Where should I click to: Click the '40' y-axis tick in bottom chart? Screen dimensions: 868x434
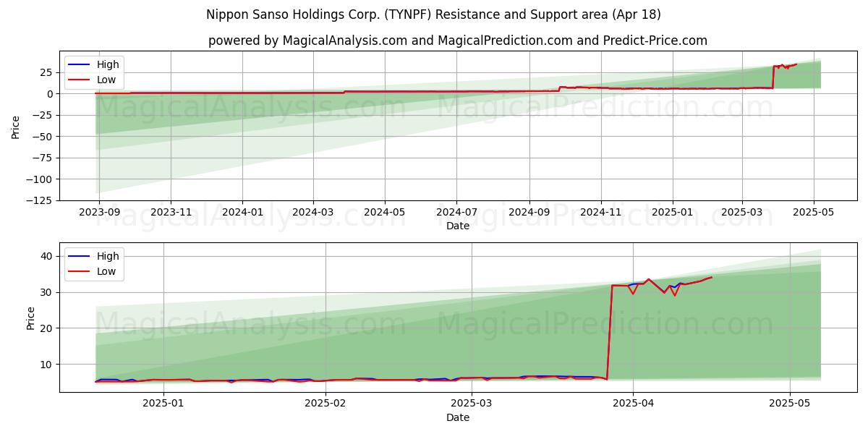(48, 256)
